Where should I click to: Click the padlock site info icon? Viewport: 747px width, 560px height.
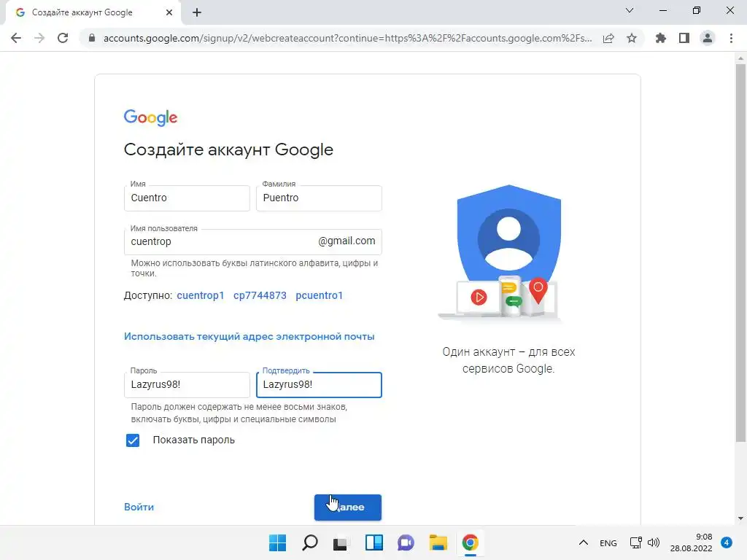coord(92,38)
